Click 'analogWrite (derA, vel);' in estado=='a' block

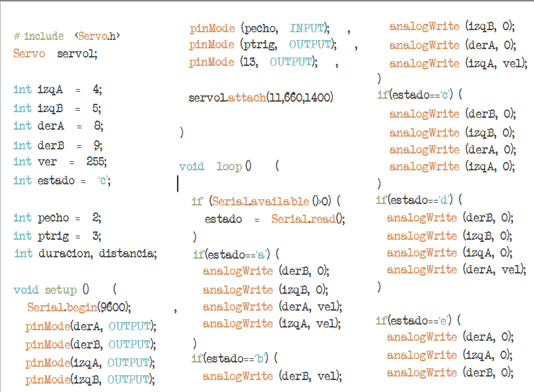coord(272,307)
